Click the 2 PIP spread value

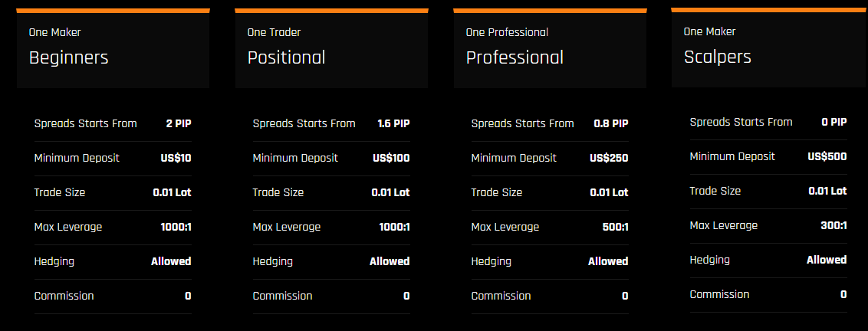178,123
